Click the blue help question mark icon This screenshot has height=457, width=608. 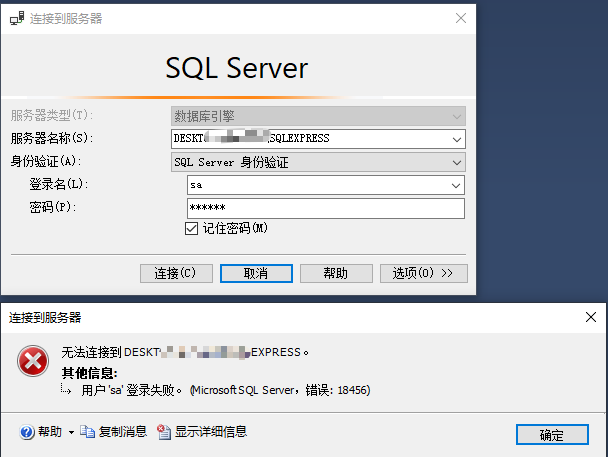tap(27, 432)
